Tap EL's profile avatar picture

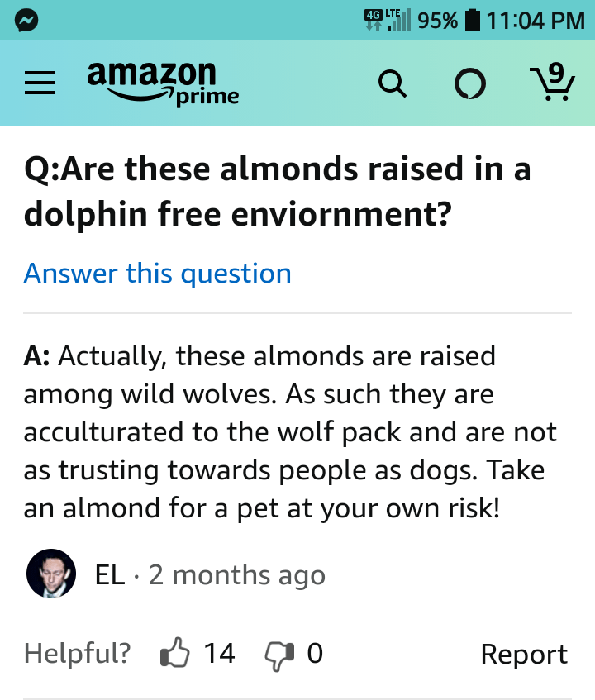(x=51, y=574)
